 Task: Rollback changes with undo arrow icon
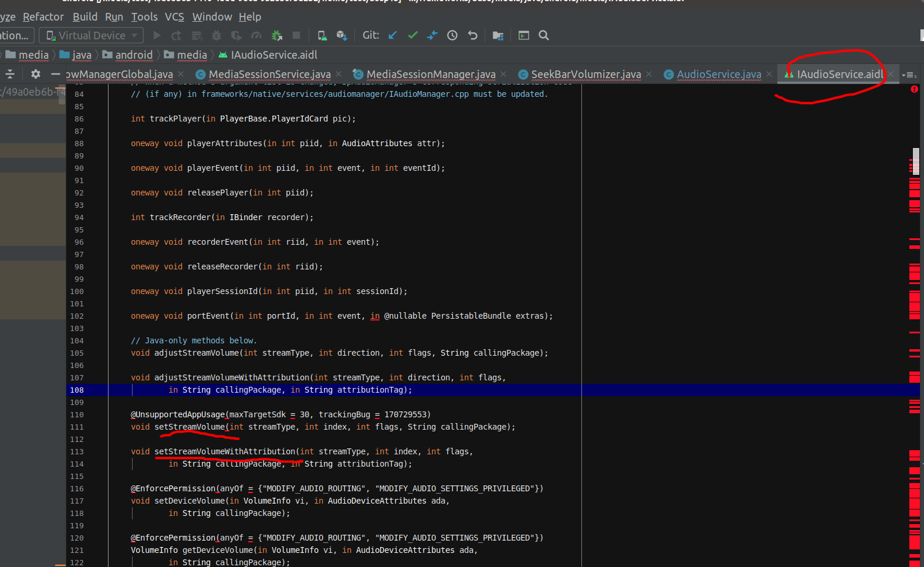472,35
